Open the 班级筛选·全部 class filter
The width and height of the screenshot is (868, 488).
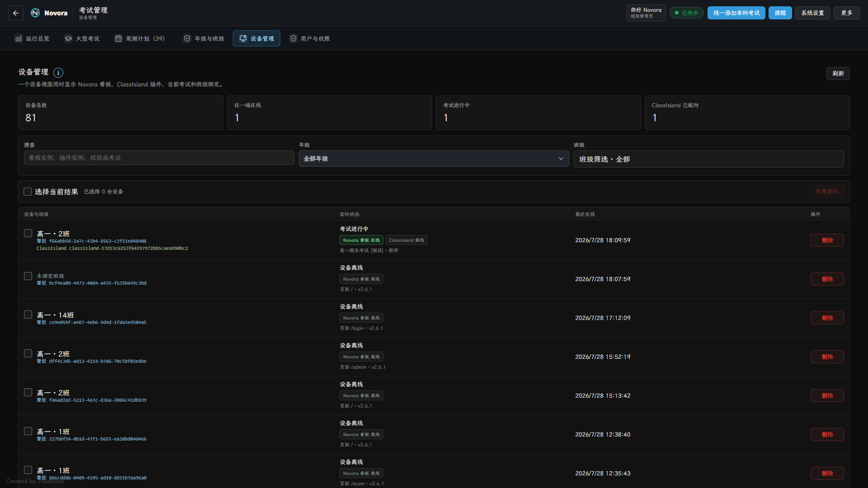click(708, 159)
